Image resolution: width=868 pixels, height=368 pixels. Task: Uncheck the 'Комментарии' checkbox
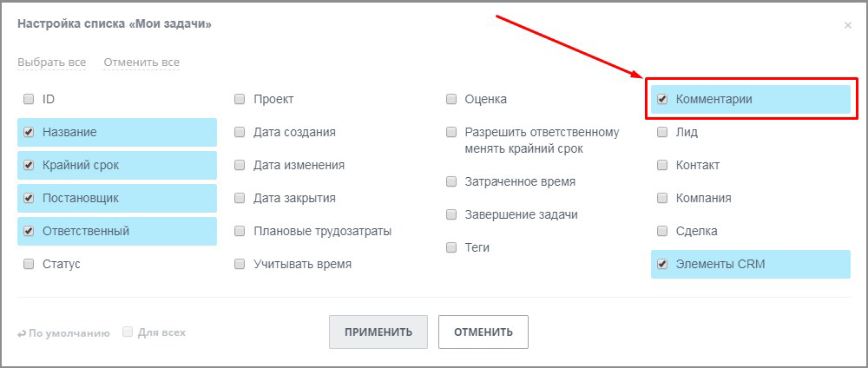[662, 100]
